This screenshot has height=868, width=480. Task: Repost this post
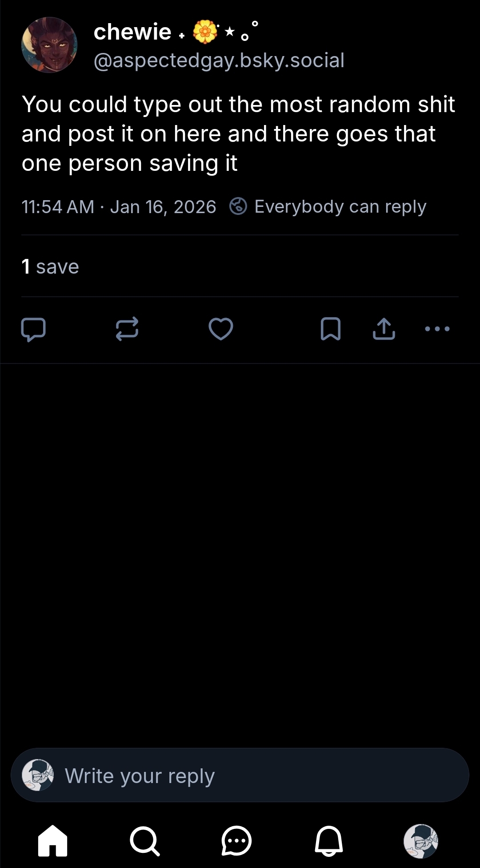127,329
